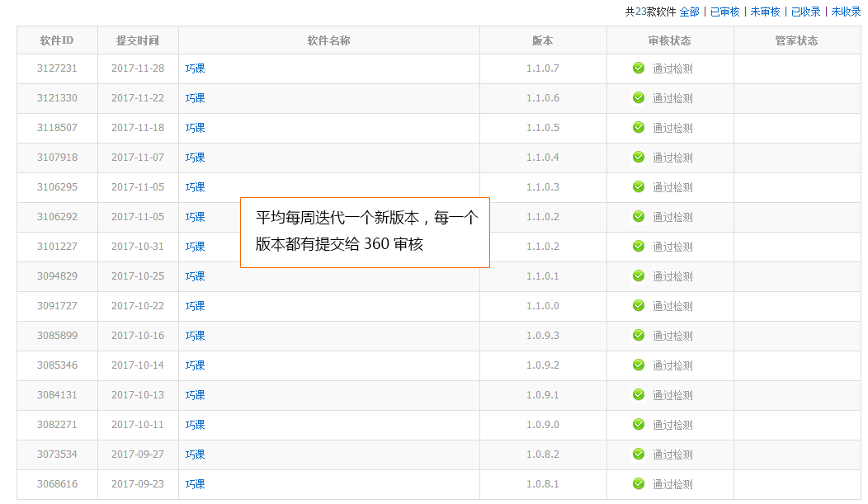
Task: Open 巧课 link for ID 3073534
Action: tap(195, 455)
